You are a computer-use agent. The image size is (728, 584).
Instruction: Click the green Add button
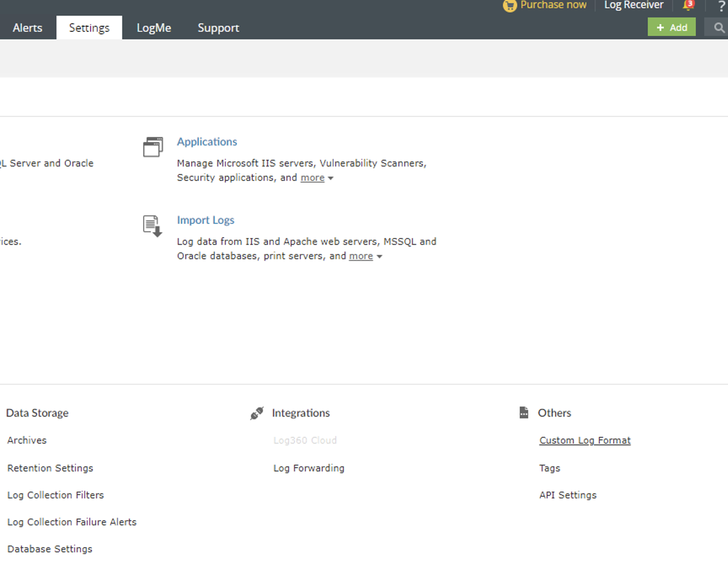[x=672, y=27]
